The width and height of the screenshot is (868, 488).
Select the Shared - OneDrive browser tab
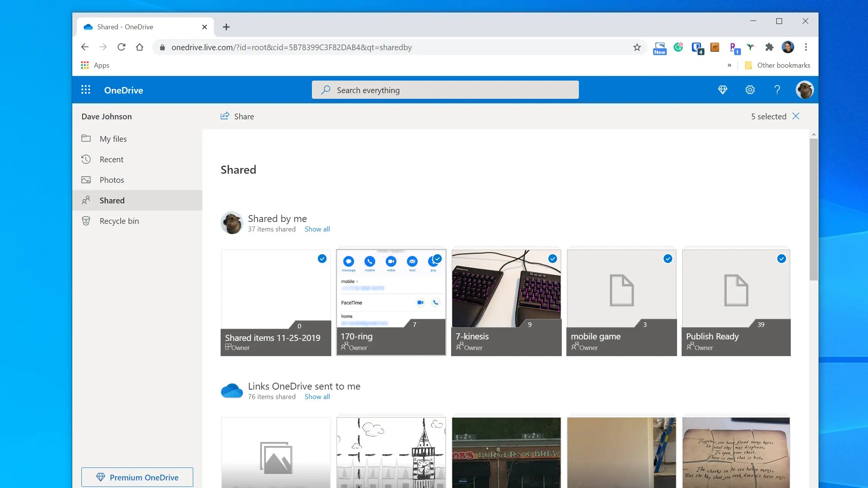(126, 27)
